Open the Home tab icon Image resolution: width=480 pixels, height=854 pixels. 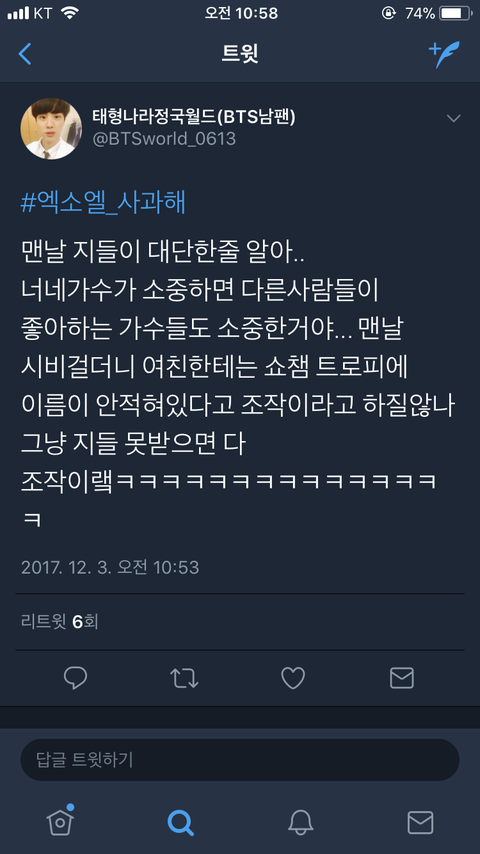pos(60,820)
